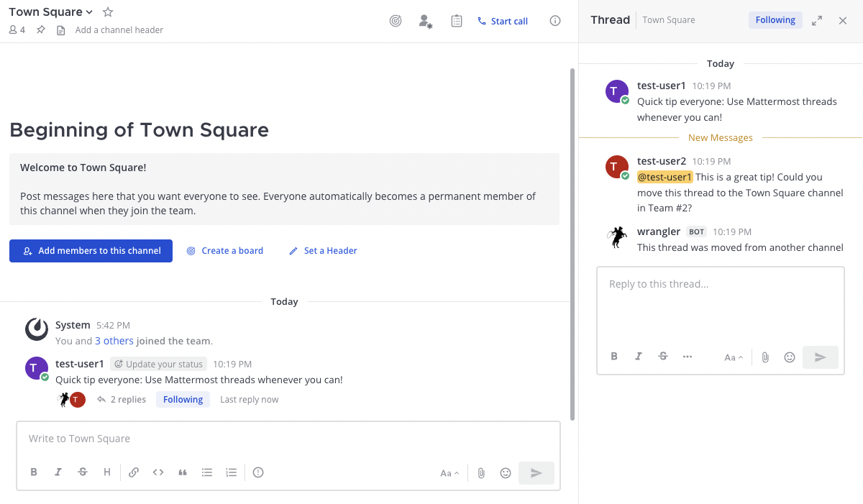Toggle Following under test-user1's post
The height and width of the screenshot is (504, 863).
coord(183,400)
